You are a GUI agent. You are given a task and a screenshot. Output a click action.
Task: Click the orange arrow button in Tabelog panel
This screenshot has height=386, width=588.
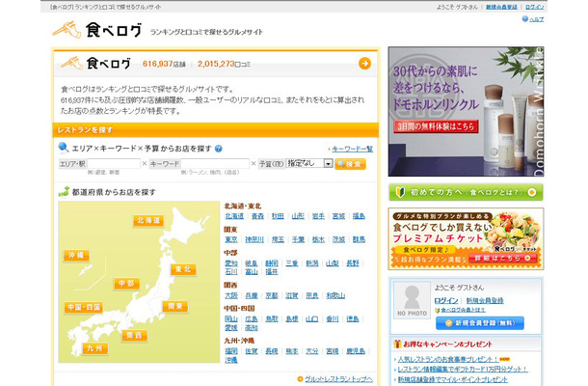tap(364, 64)
